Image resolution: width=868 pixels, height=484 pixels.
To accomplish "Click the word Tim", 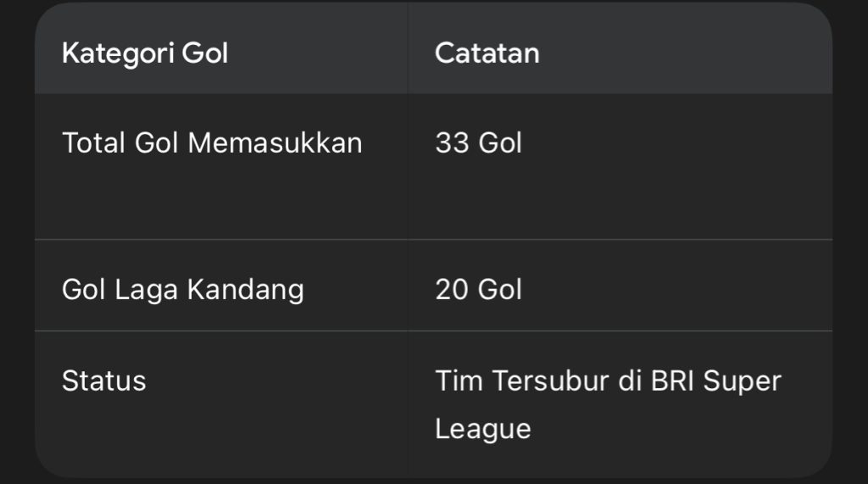I will click(x=459, y=381).
